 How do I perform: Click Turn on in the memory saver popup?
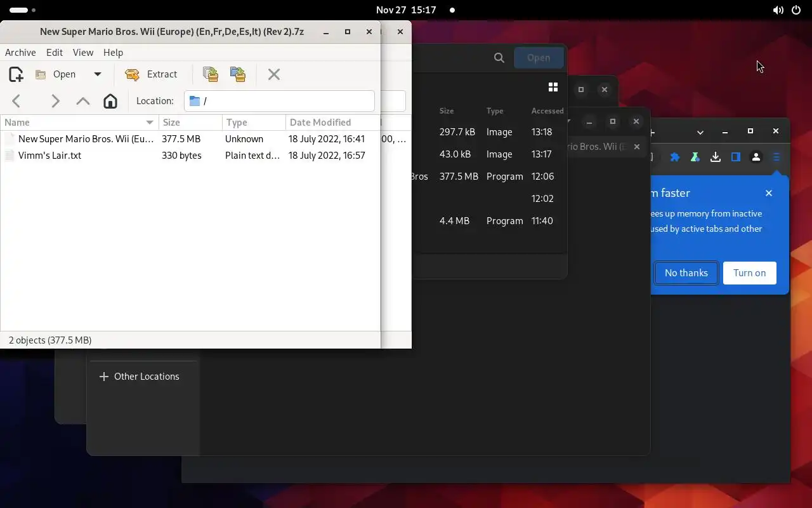click(x=750, y=273)
